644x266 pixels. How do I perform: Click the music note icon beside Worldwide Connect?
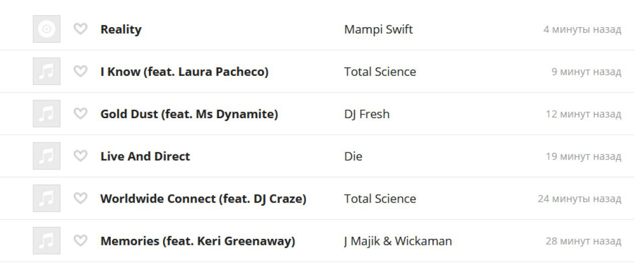(46, 198)
